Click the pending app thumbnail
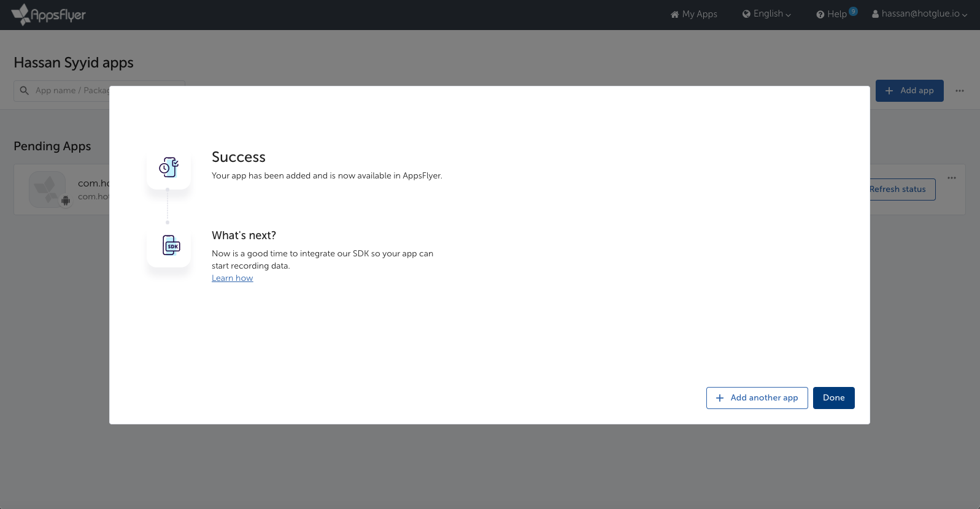The image size is (980, 509). coord(47,189)
